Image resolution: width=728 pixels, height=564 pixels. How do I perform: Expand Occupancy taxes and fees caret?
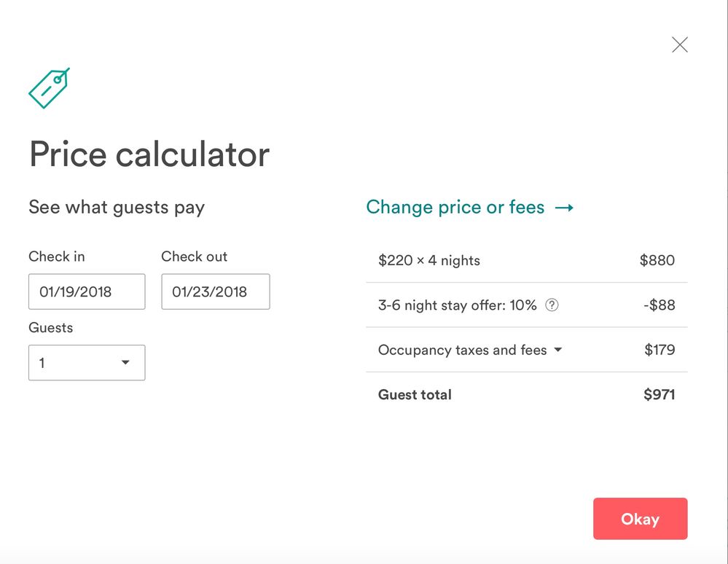coord(558,350)
